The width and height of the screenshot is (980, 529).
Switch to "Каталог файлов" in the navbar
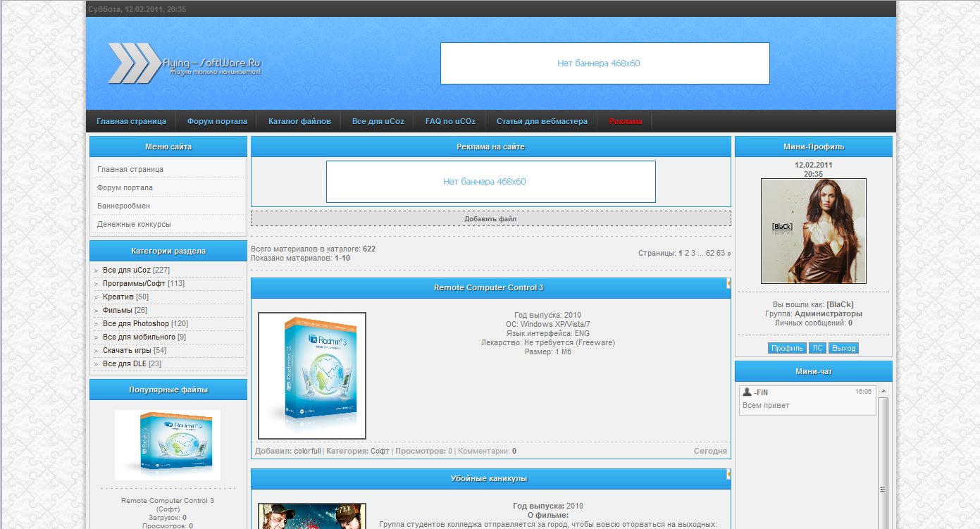[x=299, y=120]
